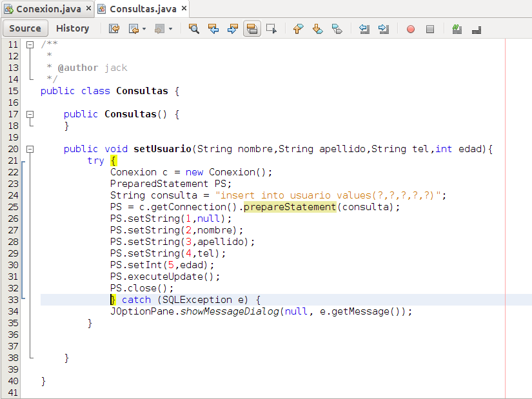Collapse the class Javadoc comment fold
Screen dimensions: 532x399
pos(28,44)
